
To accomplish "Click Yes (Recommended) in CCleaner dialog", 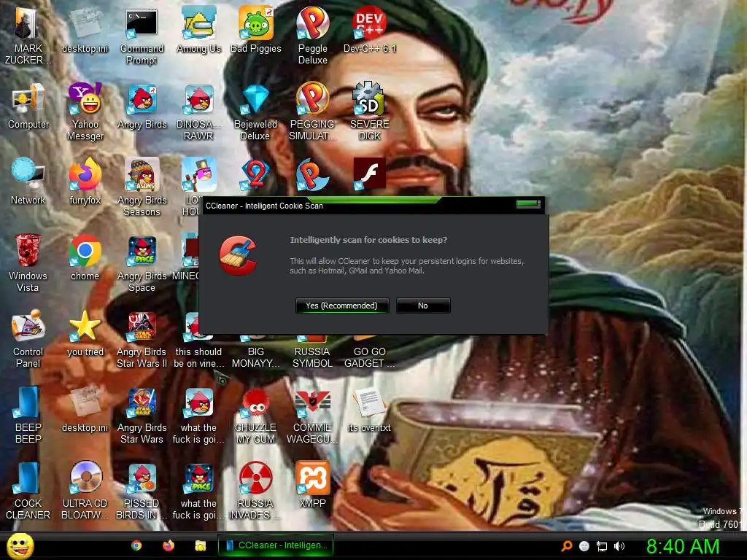I will (x=342, y=306).
